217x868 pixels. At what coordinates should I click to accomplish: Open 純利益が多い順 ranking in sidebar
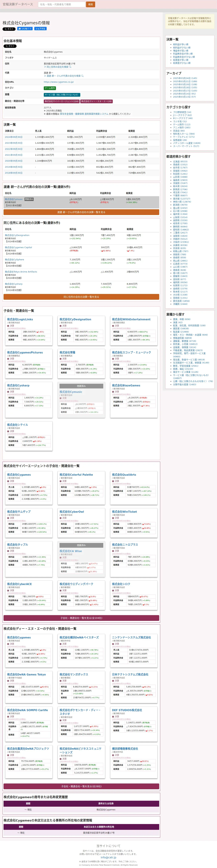(x=181, y=44)
